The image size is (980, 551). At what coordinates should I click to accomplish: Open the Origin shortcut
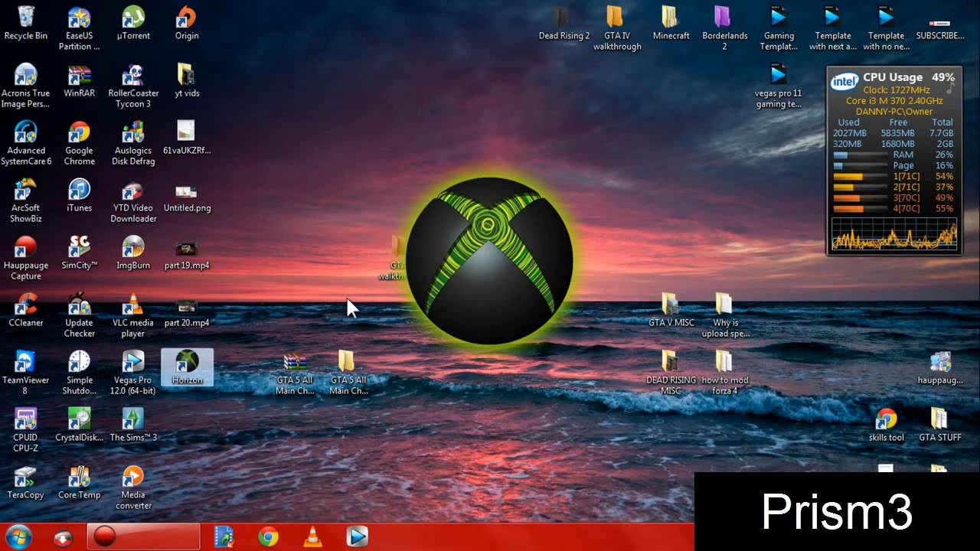(x=186, y=23)
